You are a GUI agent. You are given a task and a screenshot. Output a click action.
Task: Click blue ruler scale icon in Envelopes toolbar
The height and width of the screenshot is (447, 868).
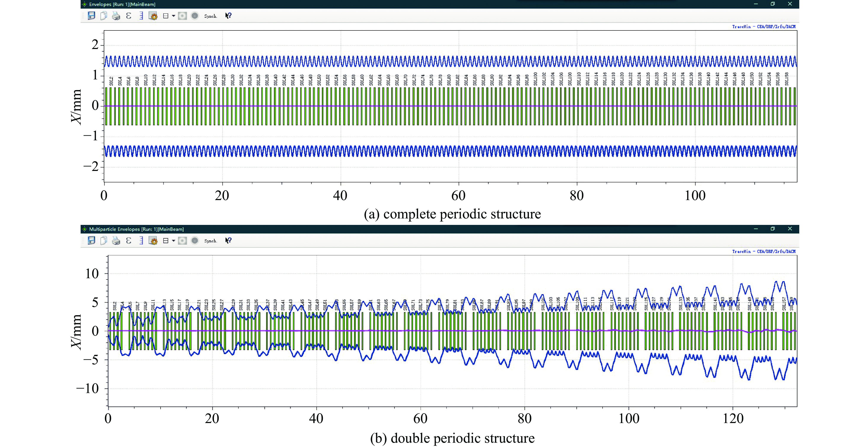click(141, 16)
